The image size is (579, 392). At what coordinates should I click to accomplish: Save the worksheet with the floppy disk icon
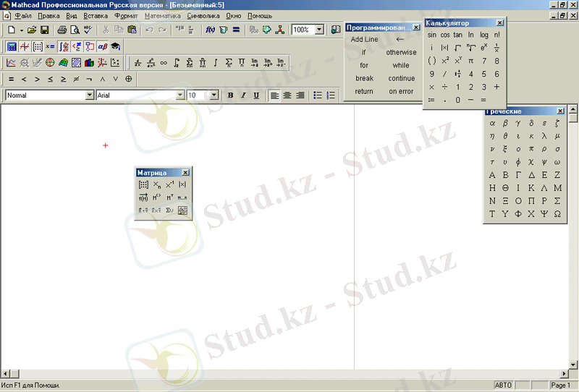pos(44,30)
